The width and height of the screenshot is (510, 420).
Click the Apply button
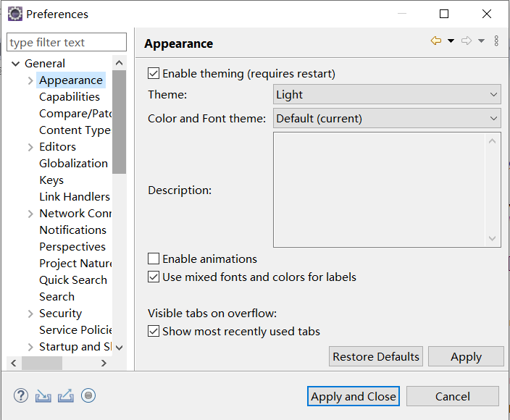pyautogui.click(x=466, y=356)
